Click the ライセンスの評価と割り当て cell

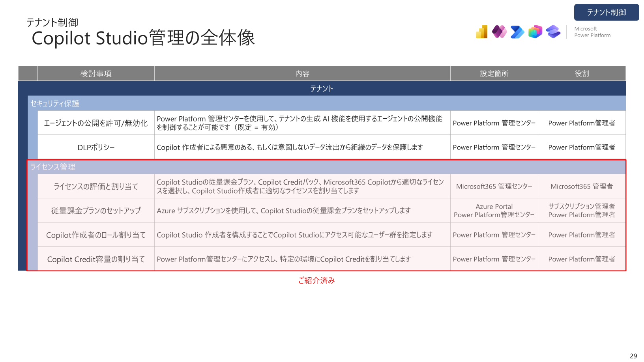(96, 186)
